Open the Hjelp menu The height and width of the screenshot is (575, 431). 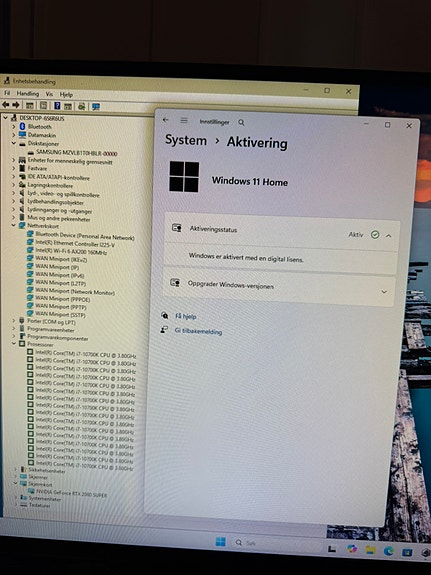click(x=66, y=94)
